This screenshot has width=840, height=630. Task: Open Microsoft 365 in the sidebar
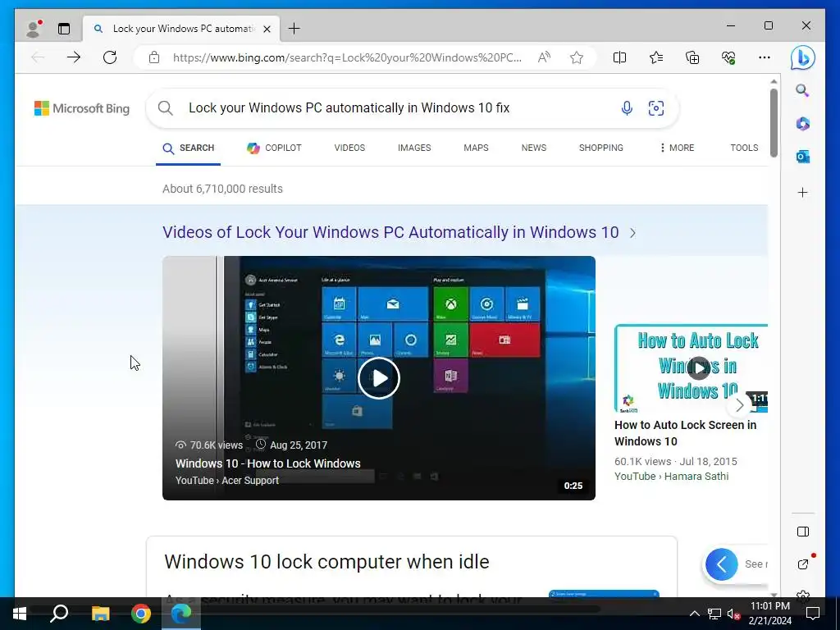point(802,124)
